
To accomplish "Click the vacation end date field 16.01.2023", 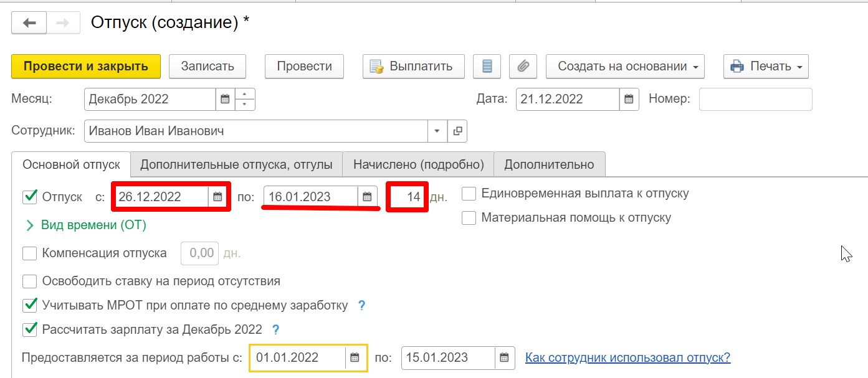I will [x=311, y=197].
